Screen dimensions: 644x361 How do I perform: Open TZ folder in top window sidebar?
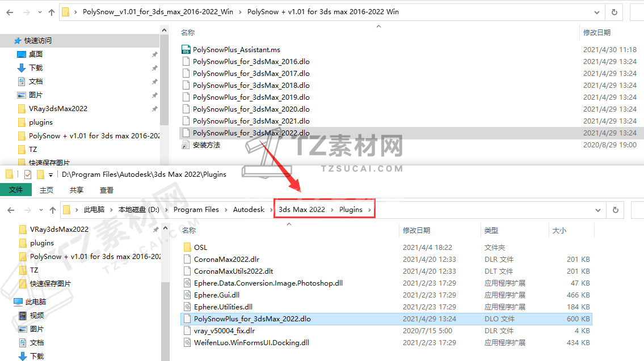click(33, 149)
